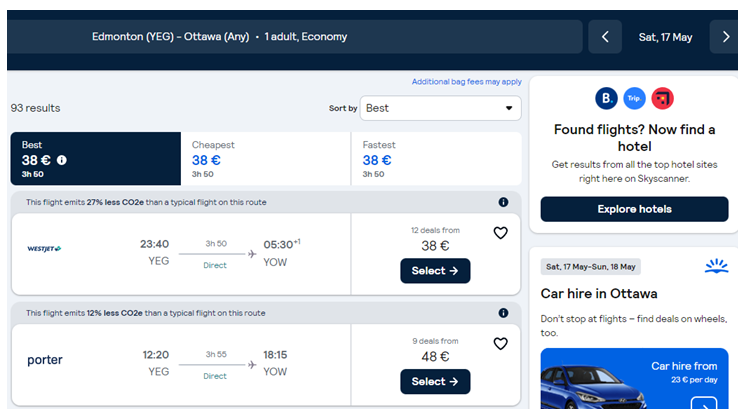Screen dimensions: 738x414
Task: Click the red hotel partner logo icon
Action: coord(662,98)
